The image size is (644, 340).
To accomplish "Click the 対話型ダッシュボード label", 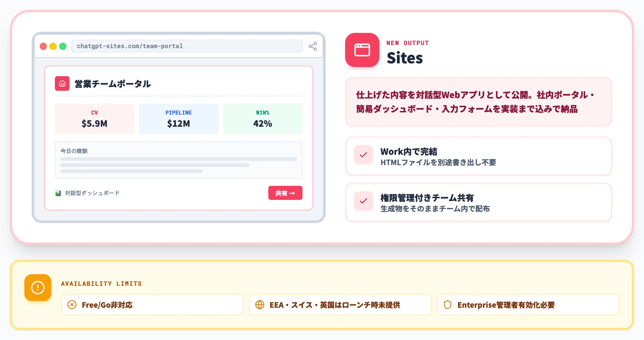I will (x=92, y=193).
